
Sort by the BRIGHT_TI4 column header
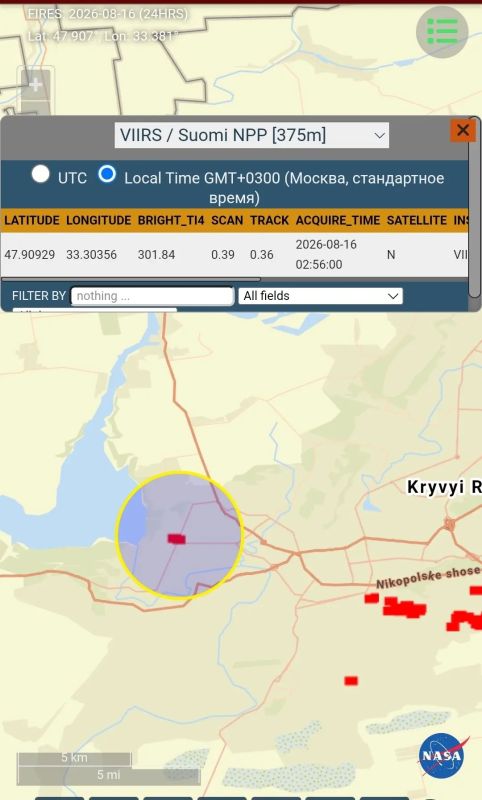click(171, 220)
